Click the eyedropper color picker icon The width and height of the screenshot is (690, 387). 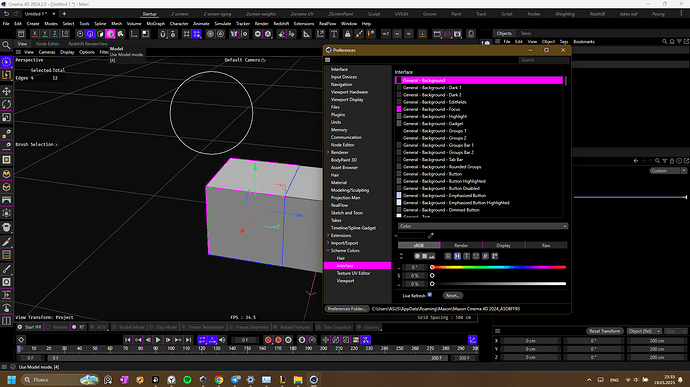pos(431,236)
